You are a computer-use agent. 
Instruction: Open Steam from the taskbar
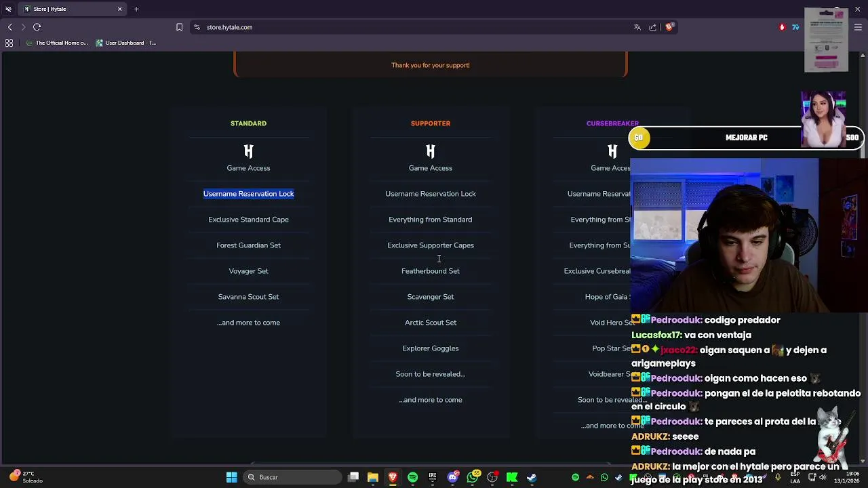click(532, 477)
